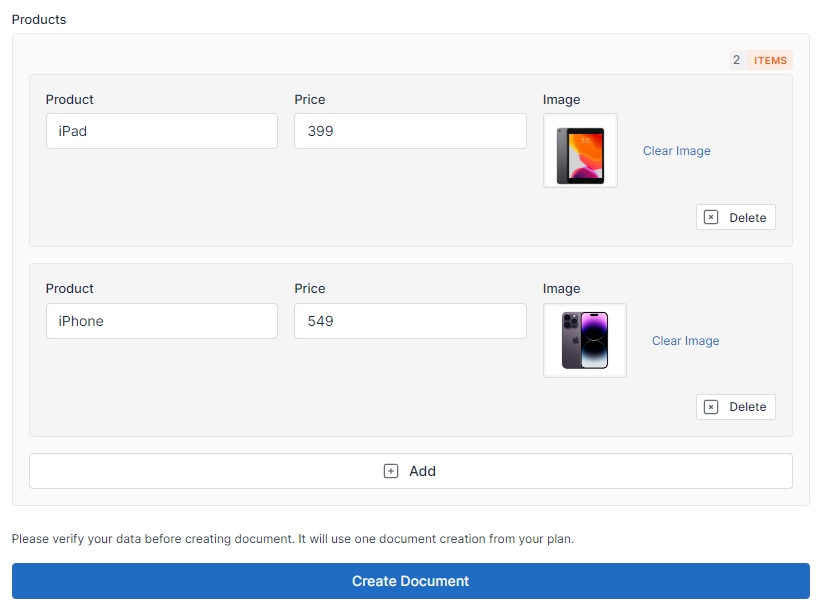Click the x icon to delete the iPad row
819x611 pixels.
(711, 217)
